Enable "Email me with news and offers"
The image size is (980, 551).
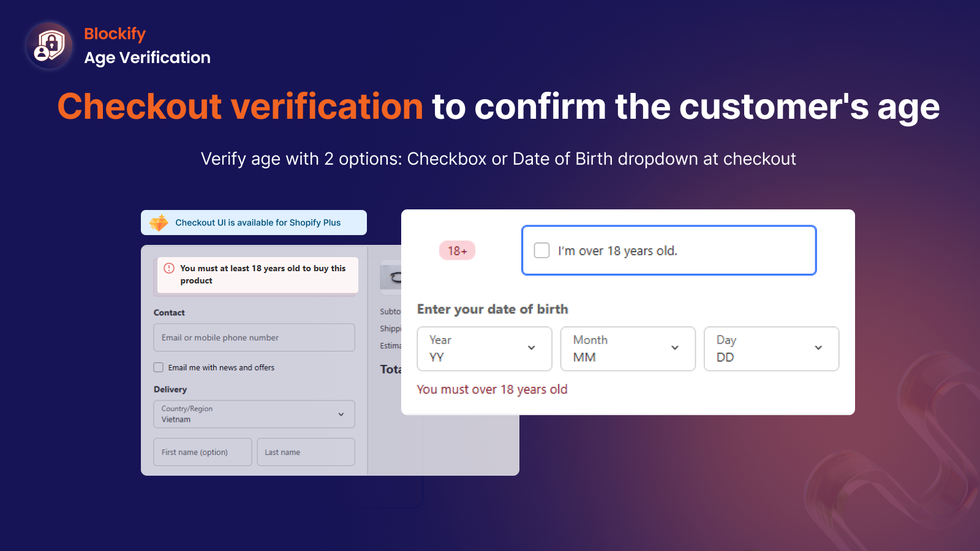coord(159,367)
